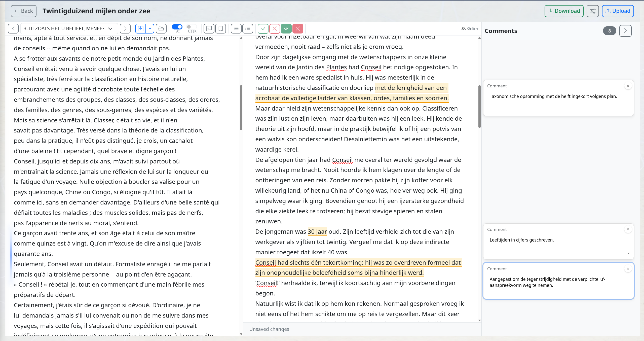
Task: Click the red outlined reject X
Action: pyautogui.click(x=275, y=29)
